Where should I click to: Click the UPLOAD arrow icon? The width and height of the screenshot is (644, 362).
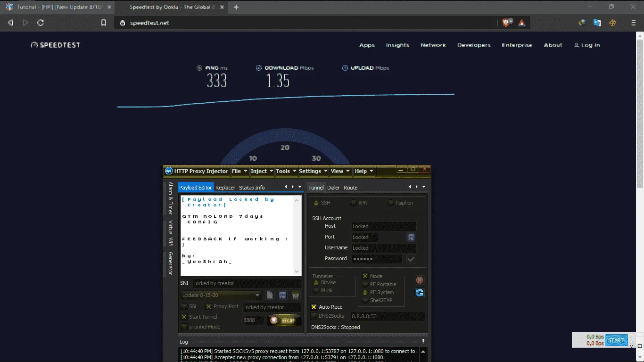coord(345,68)
